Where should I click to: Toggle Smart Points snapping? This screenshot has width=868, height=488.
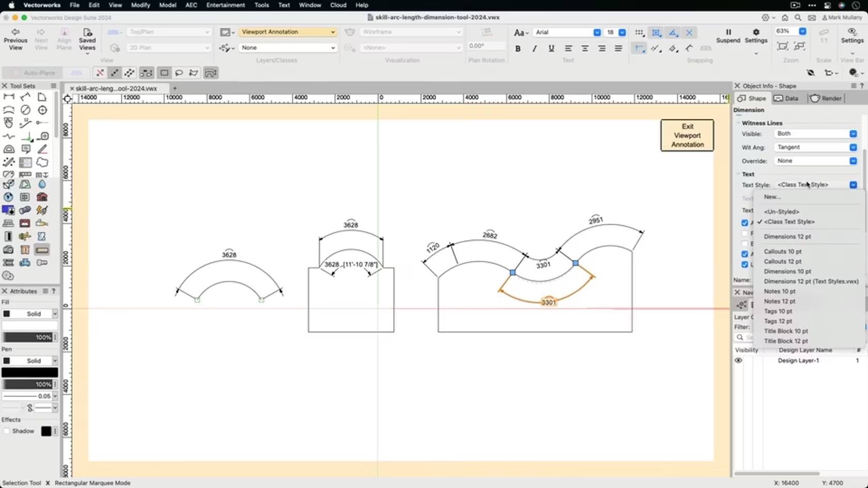pyautogui.click(x=640, y=49)
